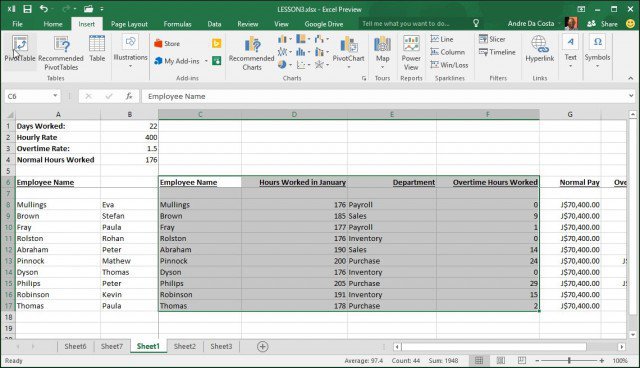This screenshot has height=368, width=640.
Task: Save the workbook from Quick Access Toolbar
Action: click(27, 9)
